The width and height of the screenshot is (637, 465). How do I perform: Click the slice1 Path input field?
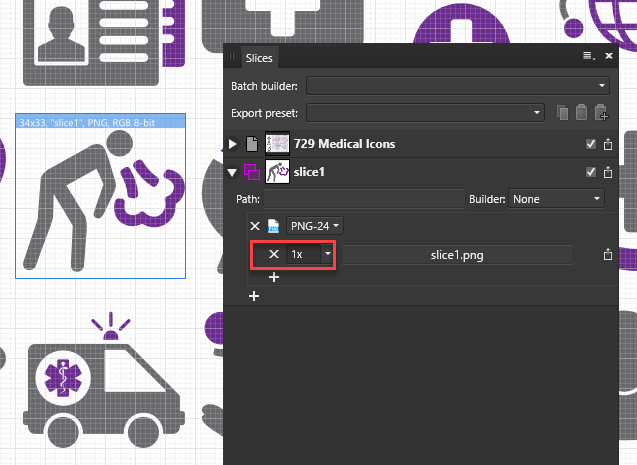click(363, 199)
